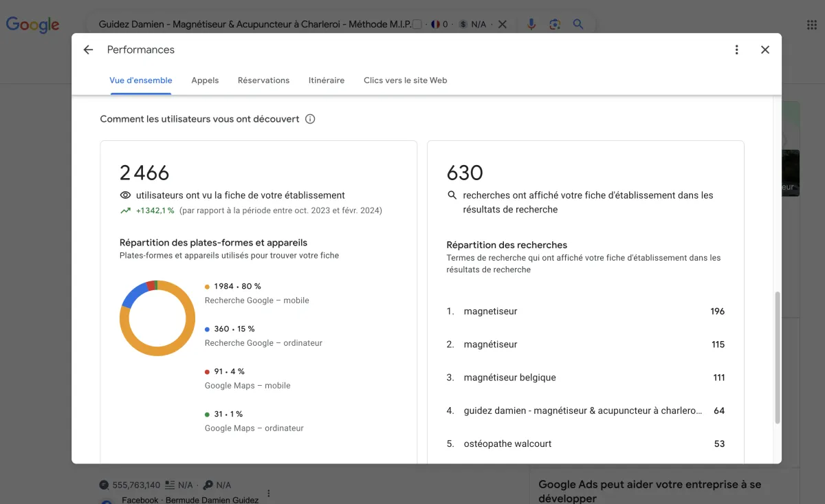The image size is (825, 504).
Task: Go back using the Performances back arrow
Action: click(88, 50)
